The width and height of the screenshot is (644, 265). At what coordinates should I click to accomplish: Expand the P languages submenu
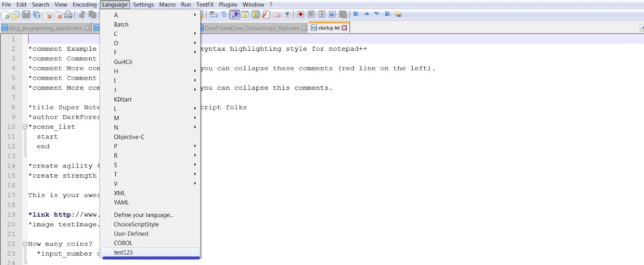click(151, 146)
